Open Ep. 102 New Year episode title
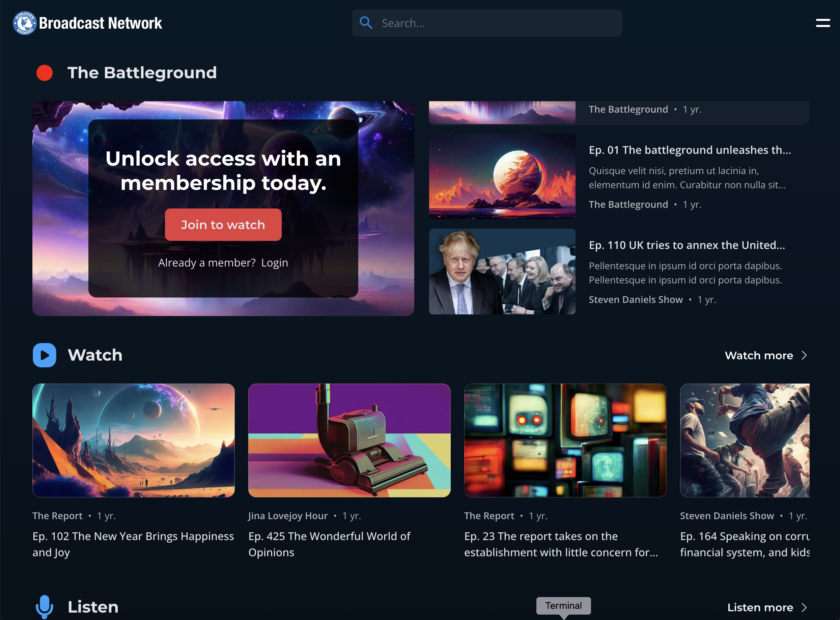Image resolution: width=840 pixels, height=620 pixels. click(133, 544)
